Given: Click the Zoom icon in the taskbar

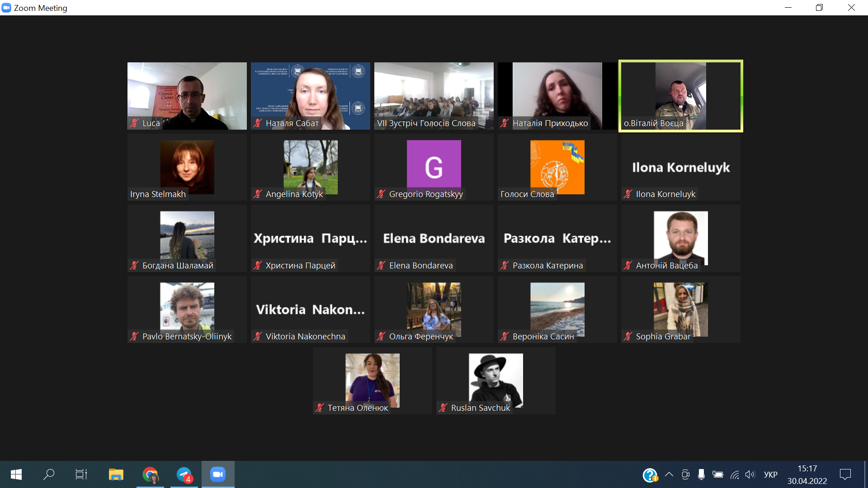Looking at the screenshot, I should pyautogui.click(x=218, y=474).
